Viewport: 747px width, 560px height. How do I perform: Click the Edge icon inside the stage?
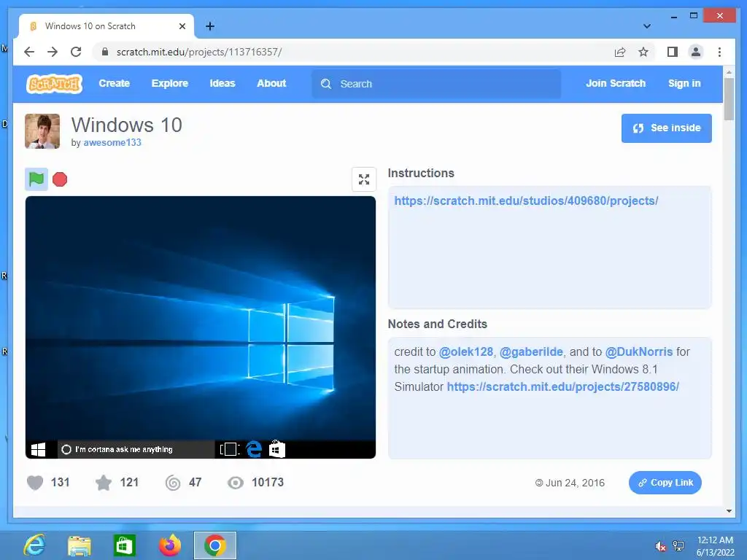(x=254, y=449)
